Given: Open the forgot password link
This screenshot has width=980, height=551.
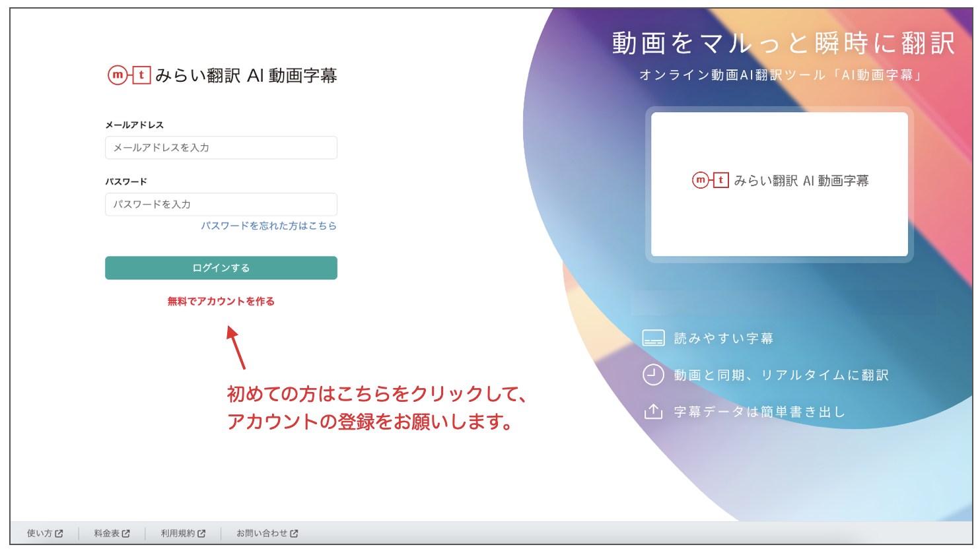Looking at the screenshot, I should pos(269,226).
